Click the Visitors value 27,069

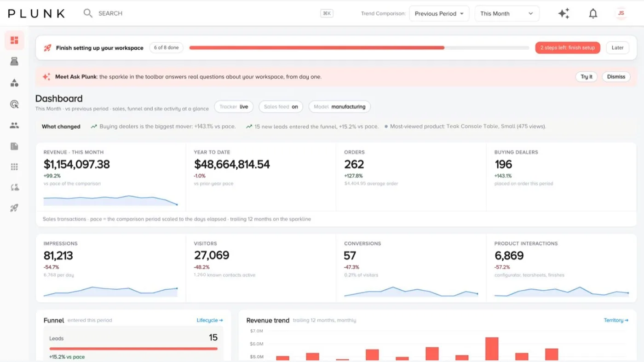[x=212, y=255]
